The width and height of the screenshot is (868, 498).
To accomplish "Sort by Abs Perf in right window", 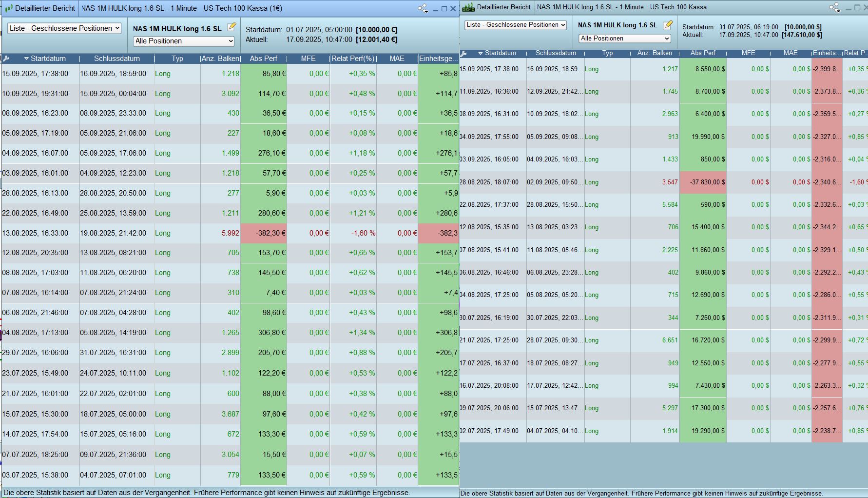I will click(703, 53).
